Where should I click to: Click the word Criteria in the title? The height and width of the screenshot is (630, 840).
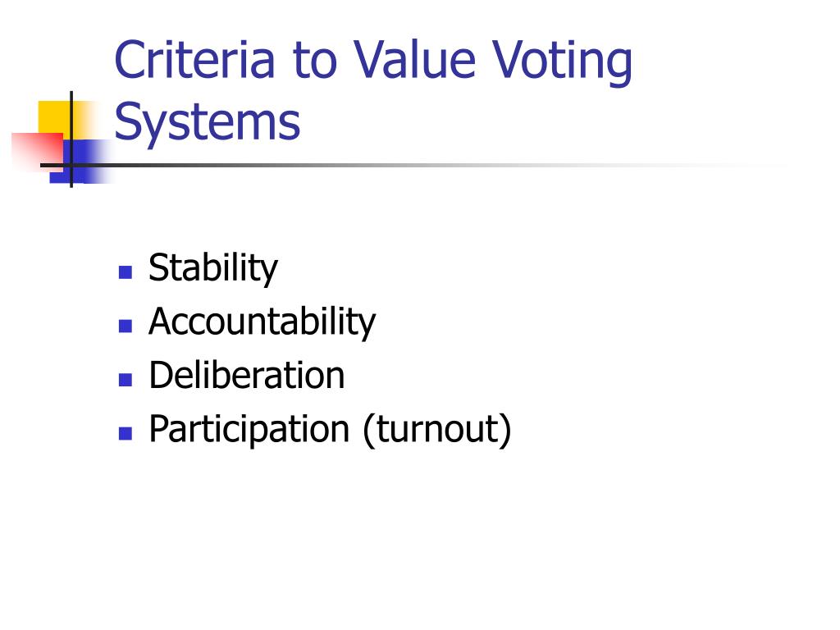pyautogui.click(x=195, y=59)
